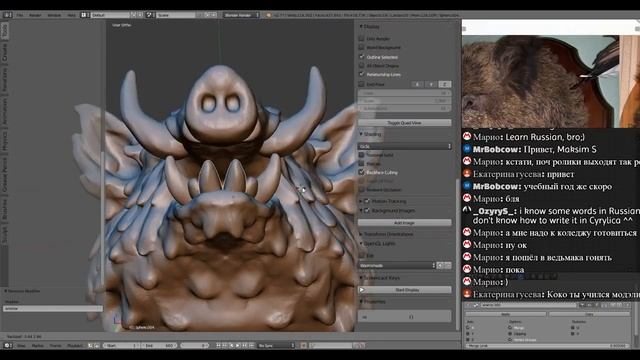Expand the Motion Tracking panel

pyautogui.click(x=361, y=201)
